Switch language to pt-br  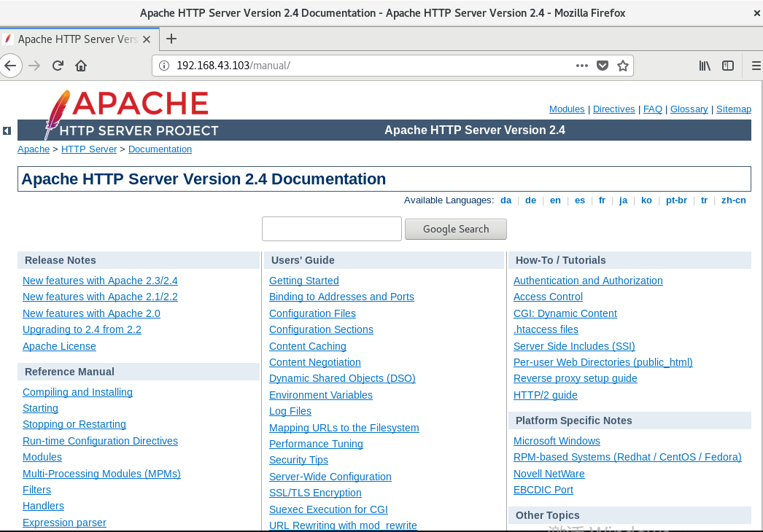[676, 200]
